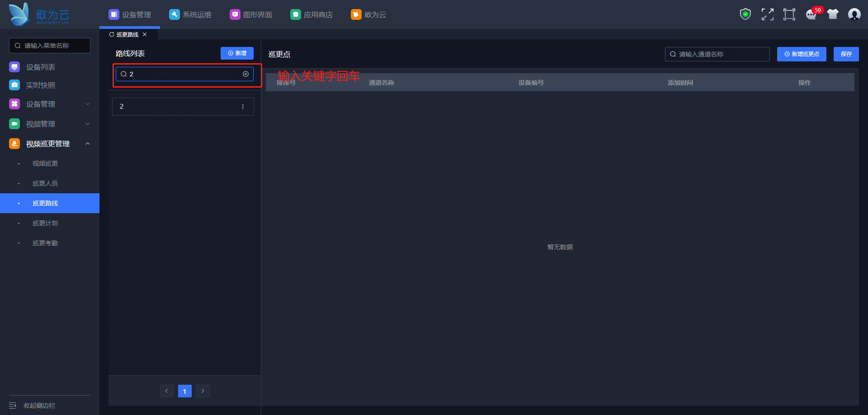Go to next page of route list
Viewport: 868px width, 415px height.
click(203, 391)
